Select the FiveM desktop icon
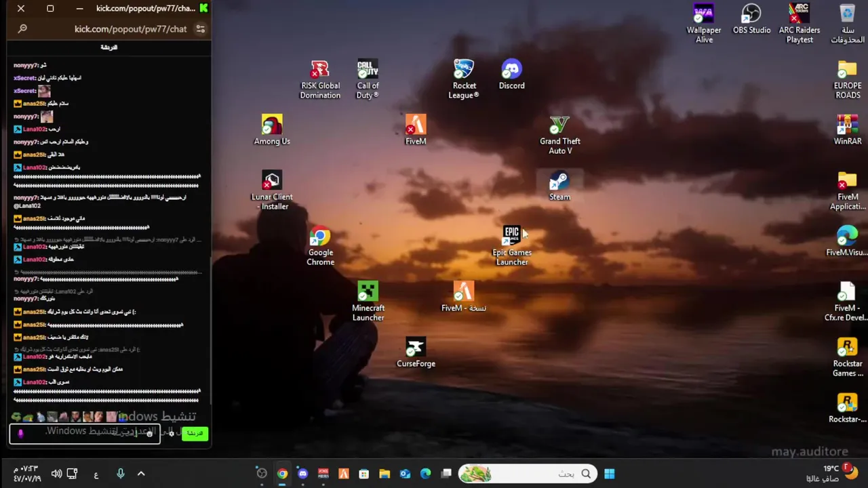This screenshot has width=868, height=488. tap(416, 131)
